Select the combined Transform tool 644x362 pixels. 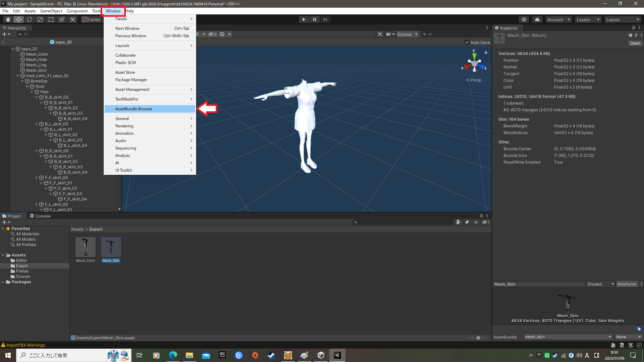pyautogui.click(x=62, y=19)
